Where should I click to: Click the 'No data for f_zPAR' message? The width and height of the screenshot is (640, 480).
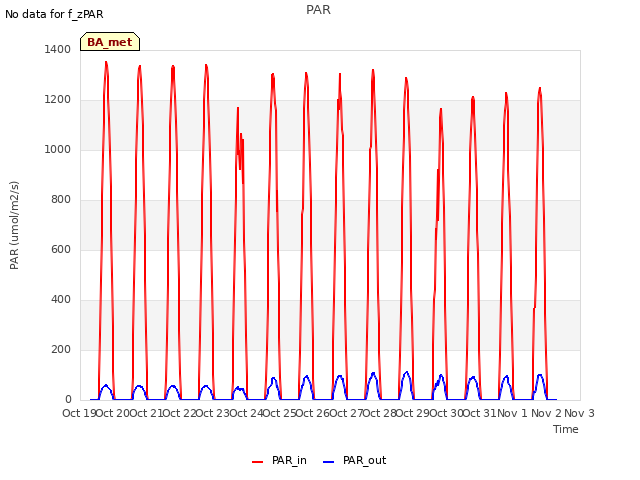(54, 14)
